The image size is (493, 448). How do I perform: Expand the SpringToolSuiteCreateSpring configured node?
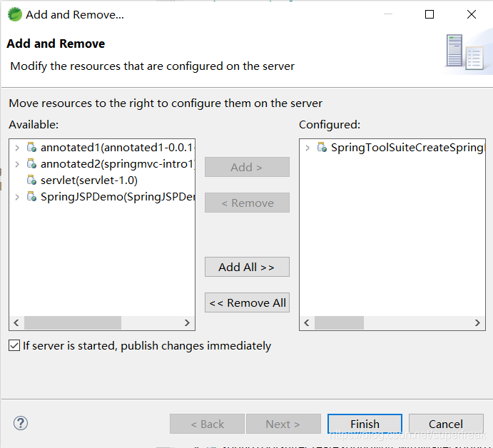(x=308, y=148)
